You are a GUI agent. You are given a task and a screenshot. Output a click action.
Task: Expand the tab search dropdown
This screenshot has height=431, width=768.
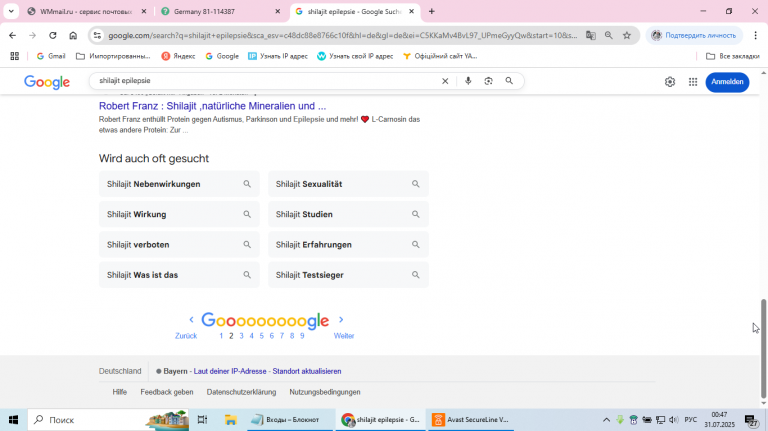tap(11, 11)
